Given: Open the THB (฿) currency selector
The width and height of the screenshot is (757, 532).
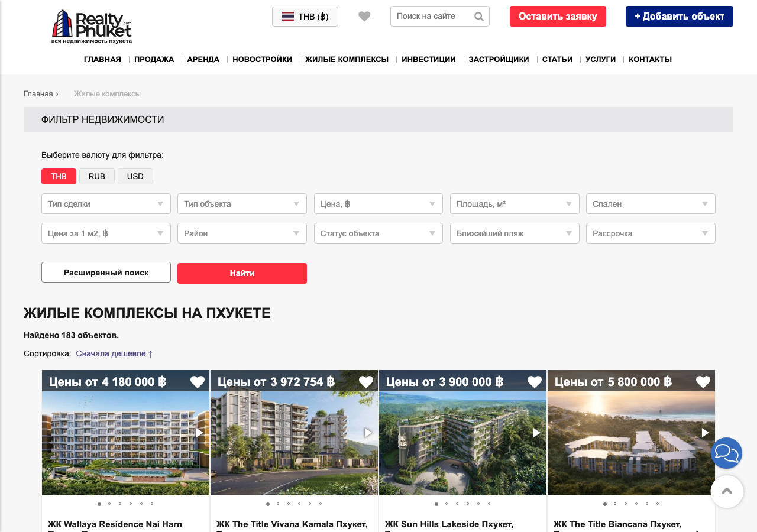Looking at the screenshot, I should click(305, 17).
